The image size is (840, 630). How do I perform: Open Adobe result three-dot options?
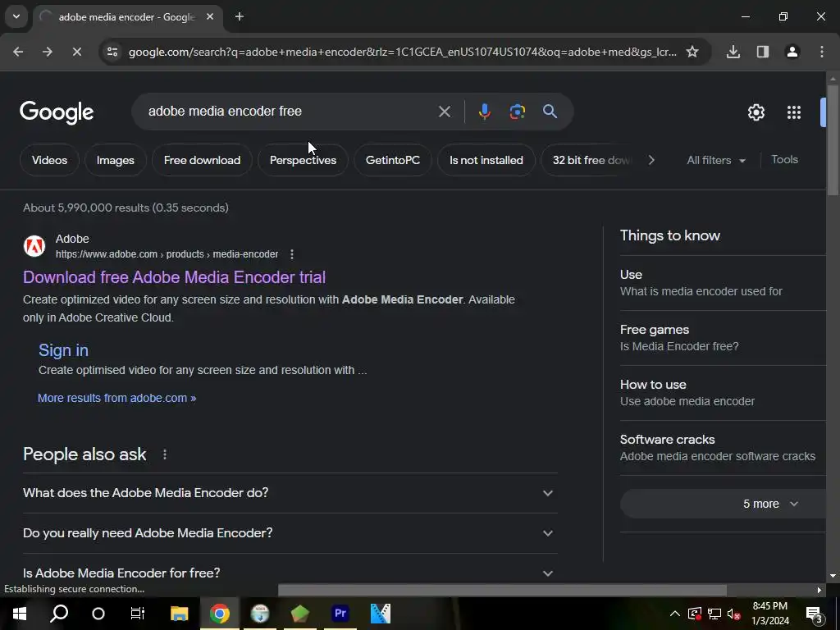(291, 254)
